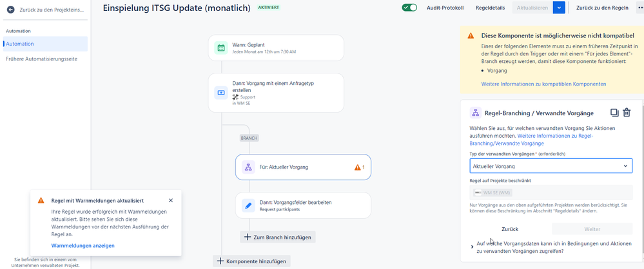Close the Regel mit Warnmeldungen notification
Screen dimensions: 644x269
[x=171, y=201]
